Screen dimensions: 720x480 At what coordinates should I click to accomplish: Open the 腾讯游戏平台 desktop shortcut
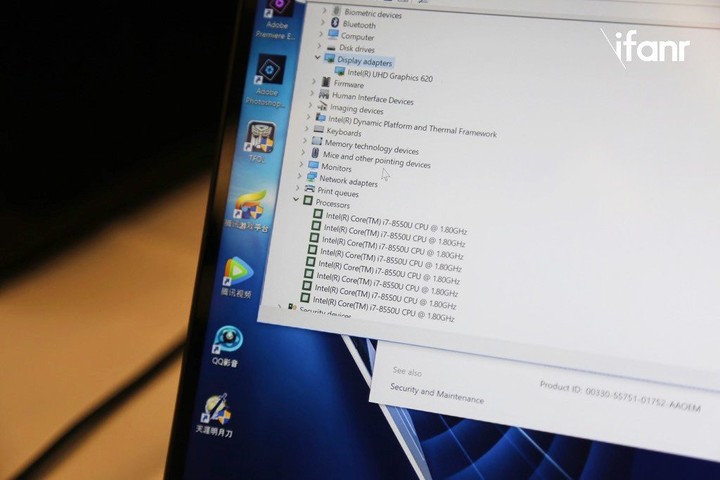tap(248, 211)
